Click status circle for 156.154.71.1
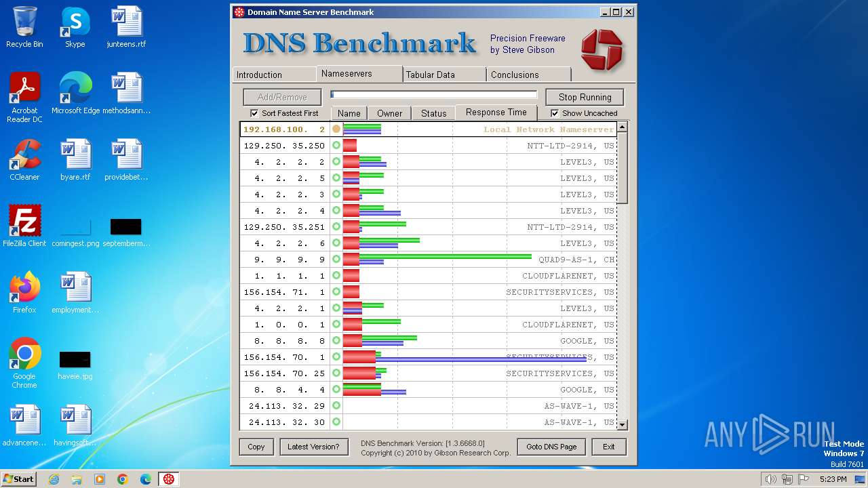 click(336, 291)
